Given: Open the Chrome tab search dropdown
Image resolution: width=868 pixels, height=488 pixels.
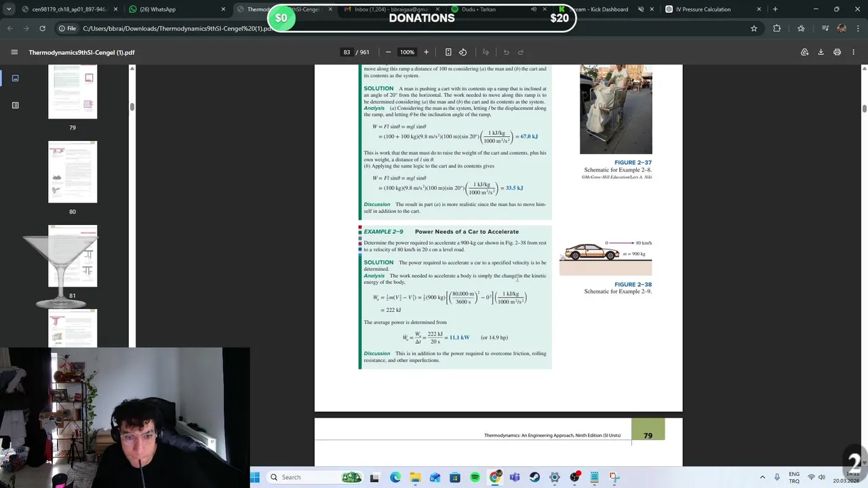Looking at the screenshot, I should tap(9, 9).
